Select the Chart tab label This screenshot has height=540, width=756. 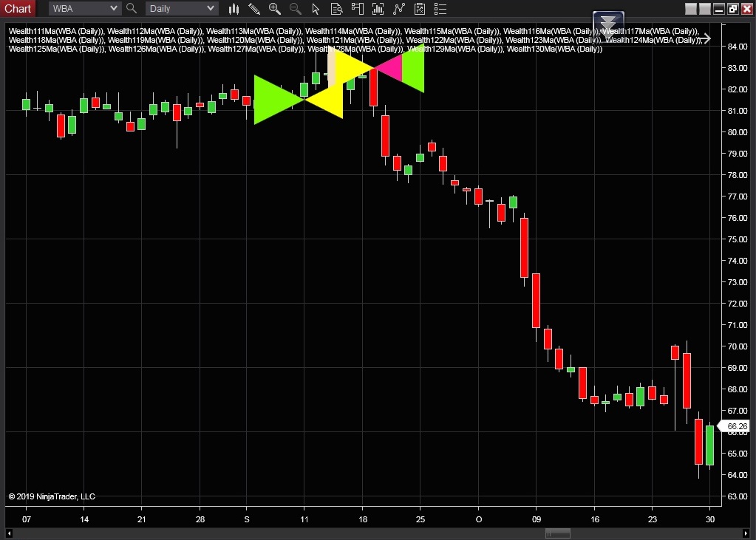click(18, 9)
